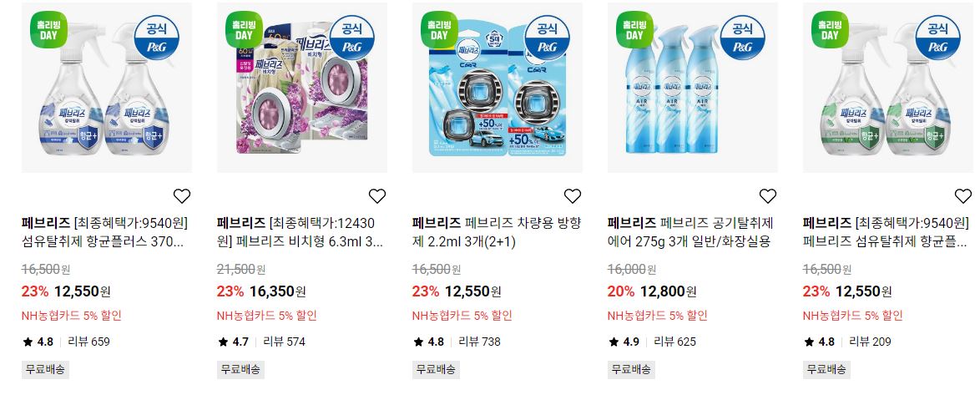Add 차량용 방향제 2.2ml product to wishlist heart

[x=573, y=196]
